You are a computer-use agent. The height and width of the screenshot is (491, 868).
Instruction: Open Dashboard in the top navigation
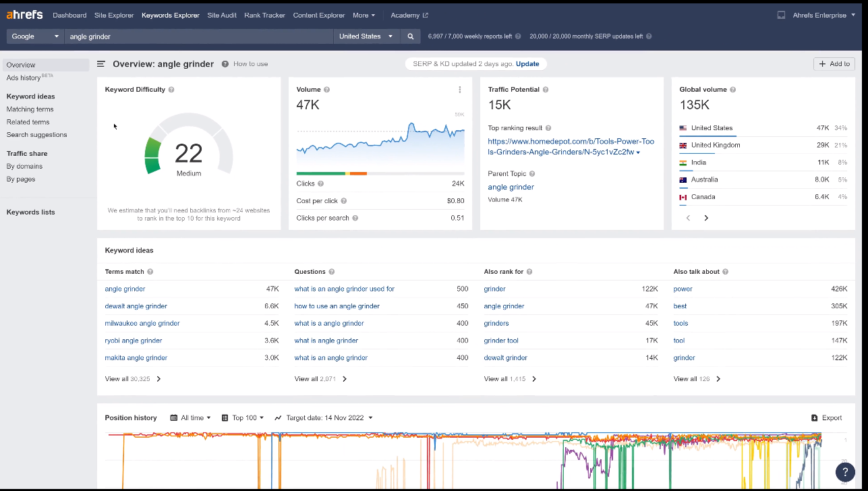tap(69, 15)
